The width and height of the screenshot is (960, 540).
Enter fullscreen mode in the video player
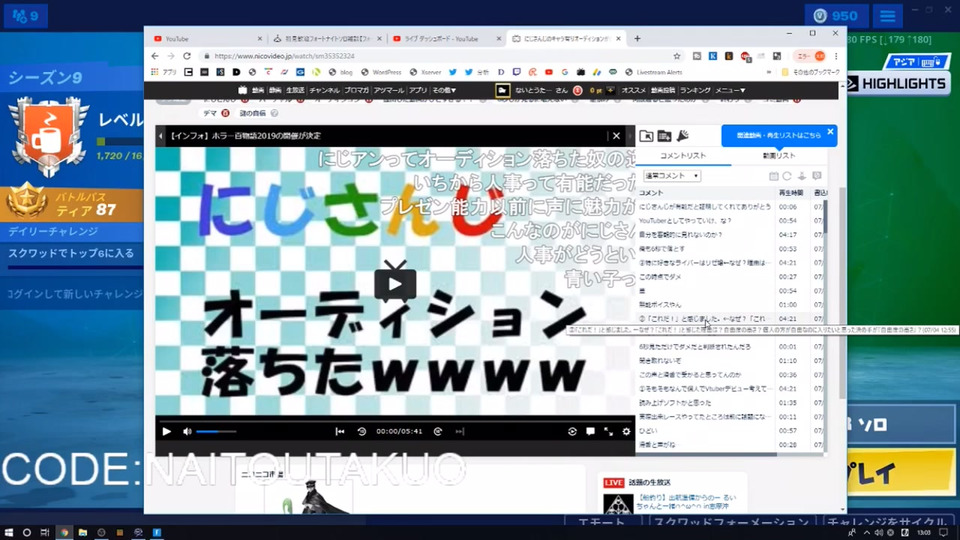(x=609, y=432)
